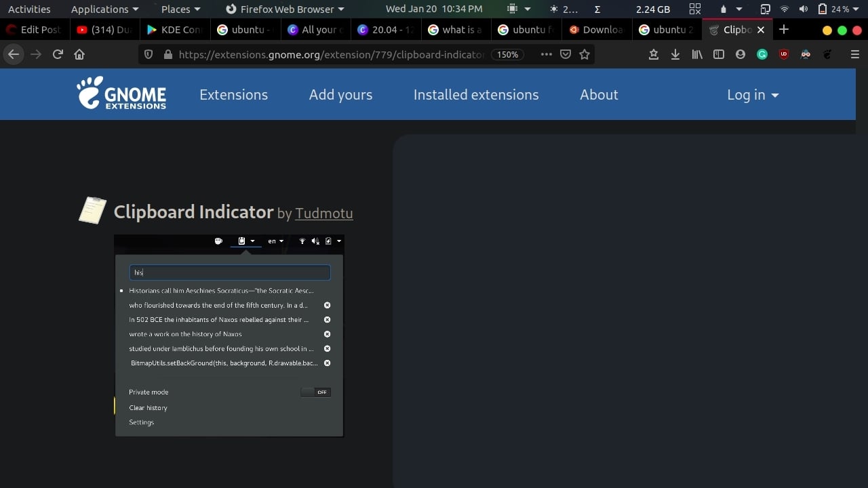Open the brightness indicator menu

[x=564, y=9]
